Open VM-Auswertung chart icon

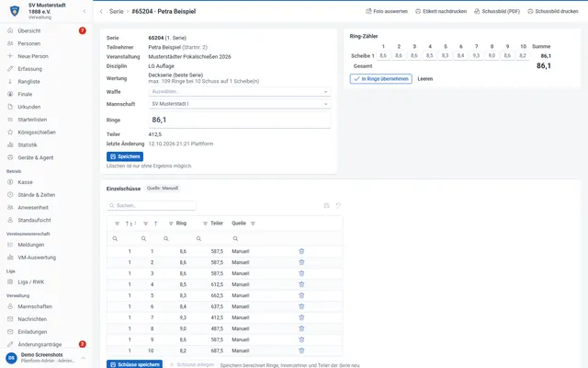(10, 258)
